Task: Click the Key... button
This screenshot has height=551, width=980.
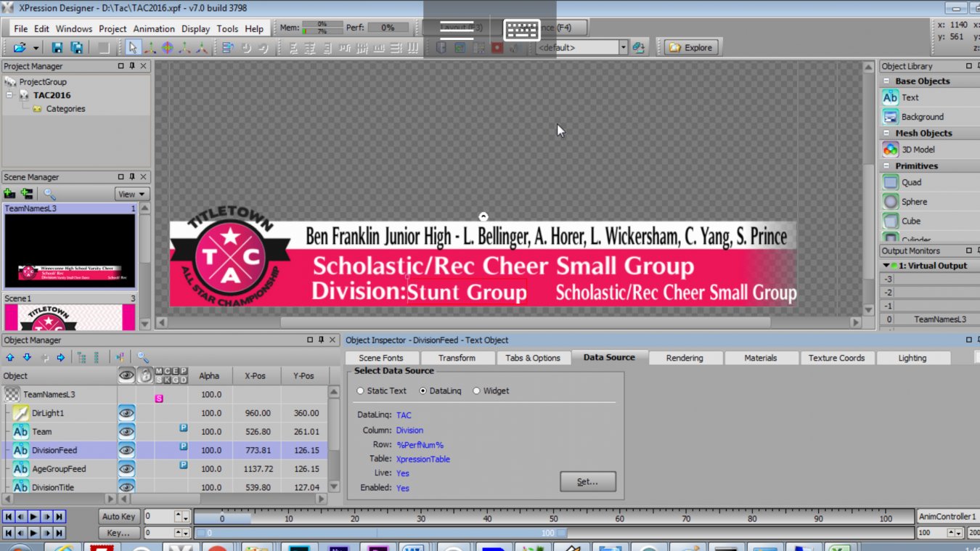Action: [x=119, y=533]
